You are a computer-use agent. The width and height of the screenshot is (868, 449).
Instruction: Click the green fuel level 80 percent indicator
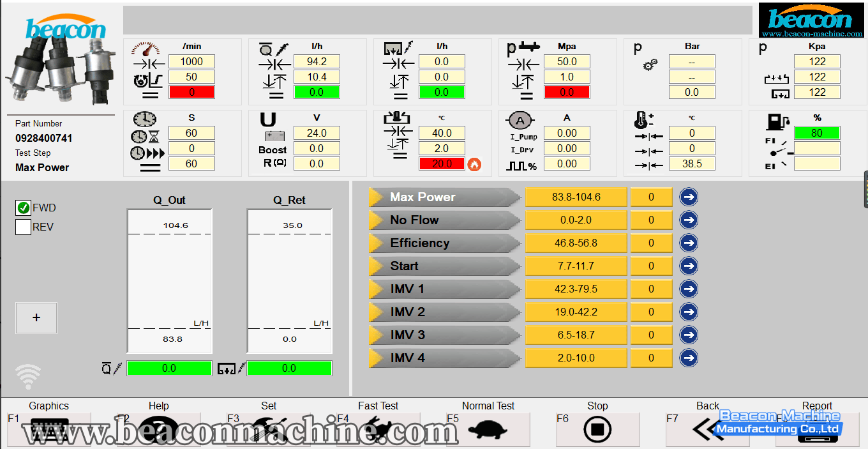click(x=816, y=133)
